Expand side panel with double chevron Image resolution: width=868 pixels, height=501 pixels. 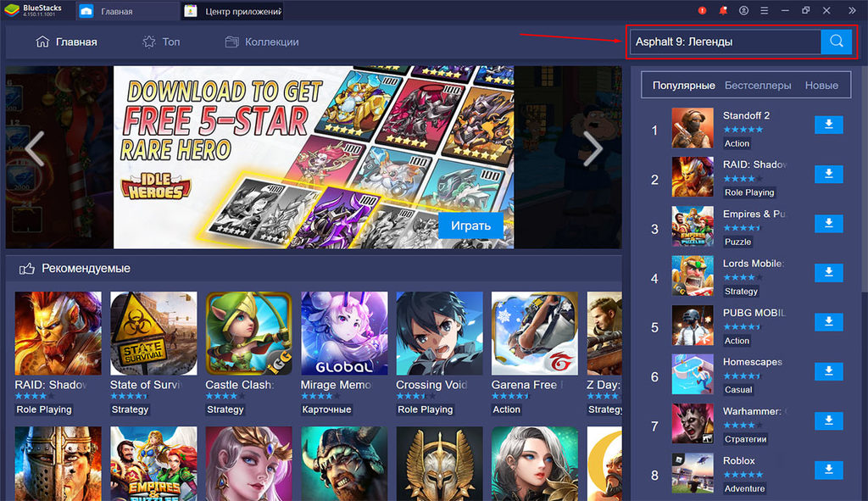(x=852, y=10)
